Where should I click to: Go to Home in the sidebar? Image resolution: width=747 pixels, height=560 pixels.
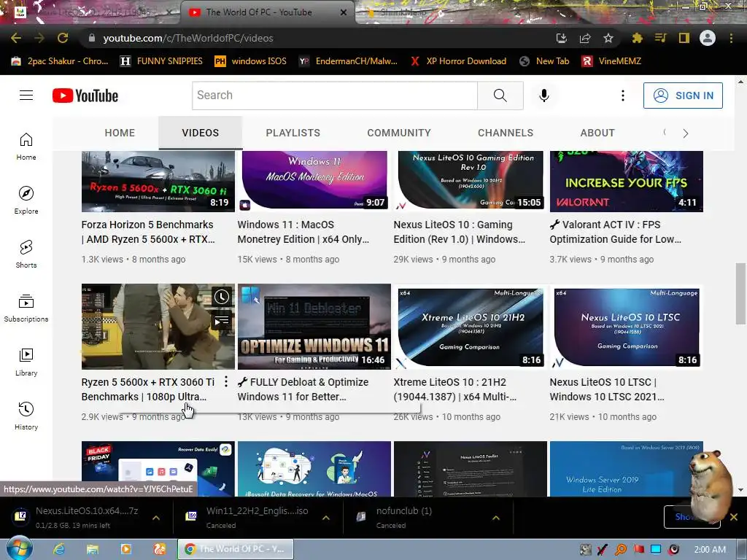tap(26, 146)
